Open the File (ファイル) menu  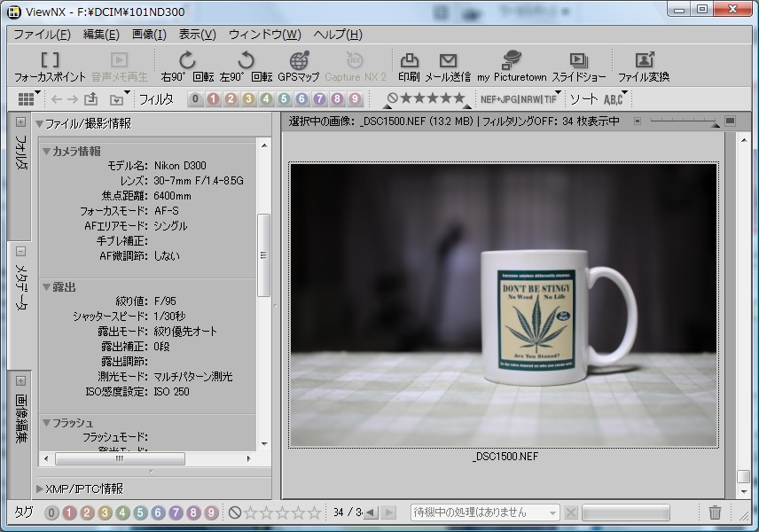pos(42,35)
